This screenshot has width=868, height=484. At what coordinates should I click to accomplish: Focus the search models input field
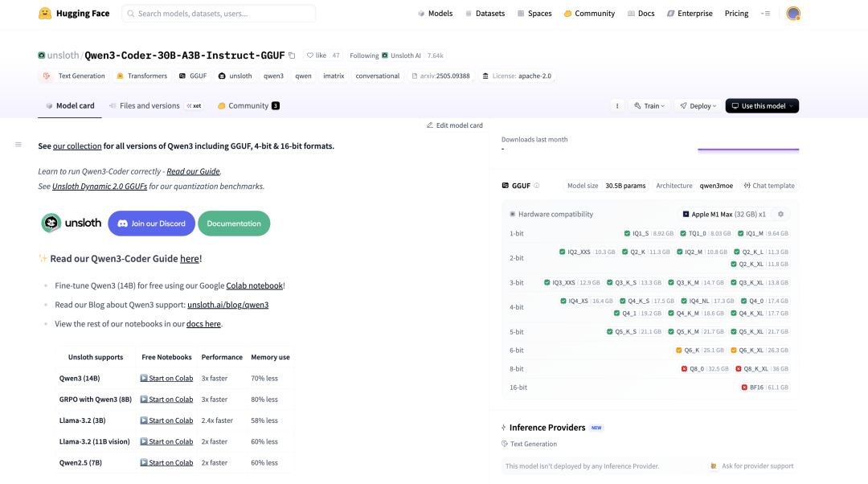[x=219, y=14]
